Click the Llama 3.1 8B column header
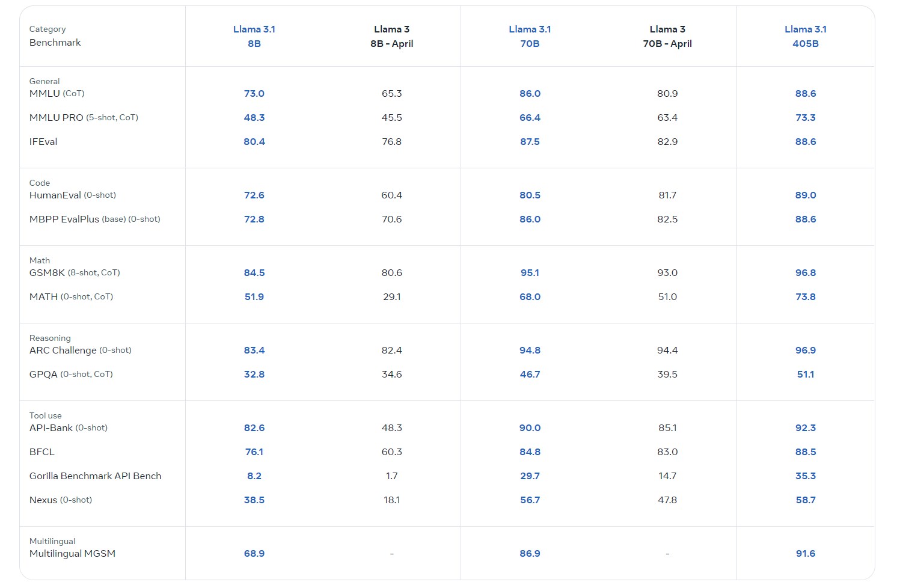The width and height of the screenshot is (897, 588). (x=254, y=36)
